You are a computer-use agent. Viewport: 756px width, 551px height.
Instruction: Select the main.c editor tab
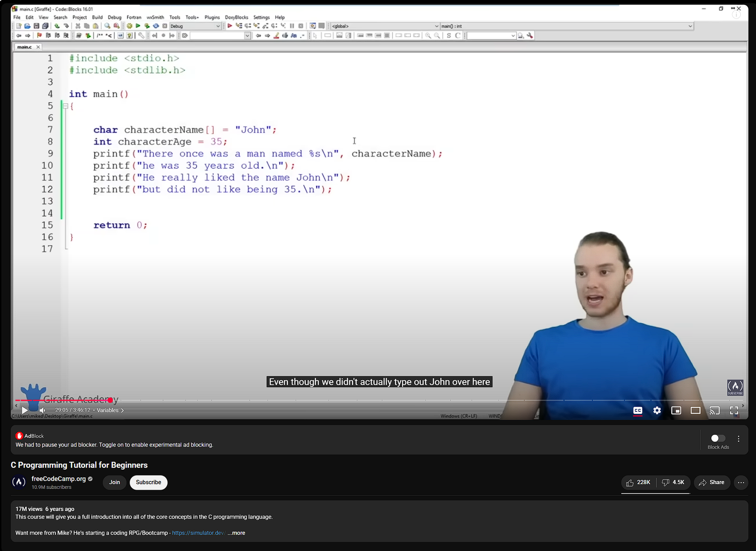(25, 47)
